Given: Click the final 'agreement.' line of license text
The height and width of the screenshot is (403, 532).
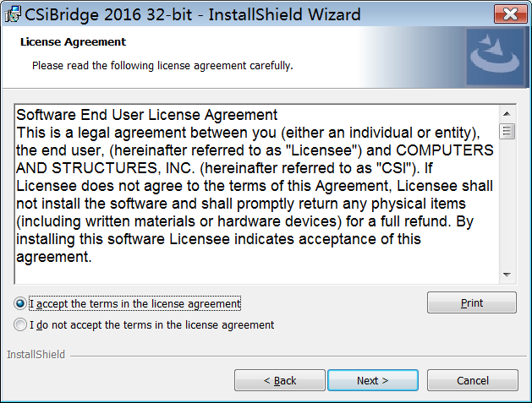Looking at the screenshot, I should click(x=54, y=257).
